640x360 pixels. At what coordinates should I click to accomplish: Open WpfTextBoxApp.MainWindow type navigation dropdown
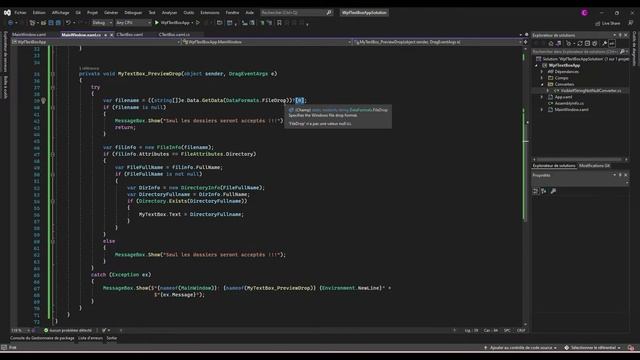[x=267, y=42]
